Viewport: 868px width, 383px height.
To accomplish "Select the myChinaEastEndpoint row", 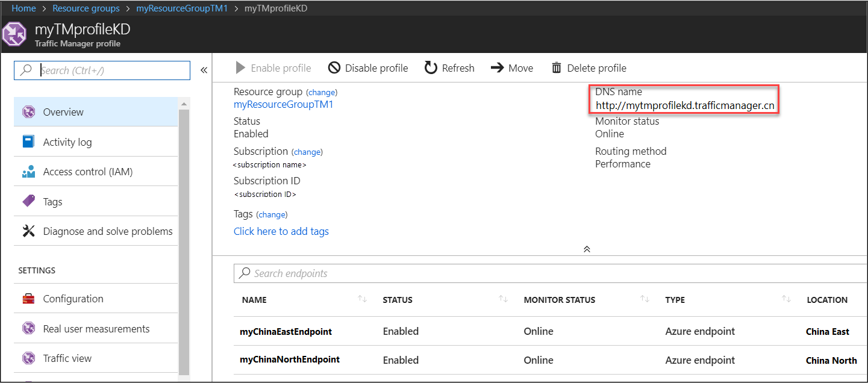I will tap(286, 331).
